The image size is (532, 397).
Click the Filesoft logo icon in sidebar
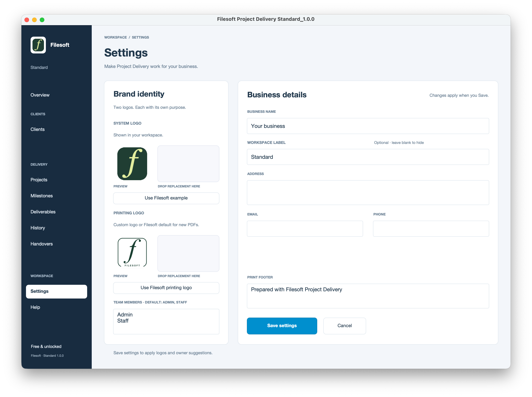click(38, 45)
